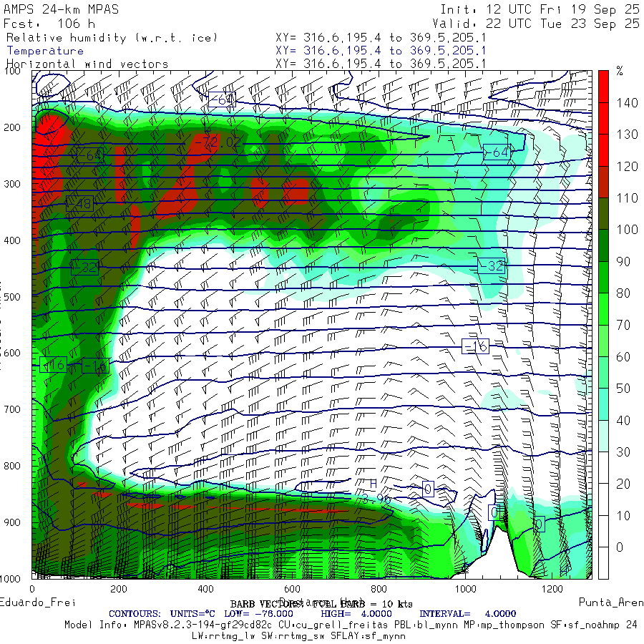Click the blue XY coordinates line beside Temperature
Image resolution: width=644 pixels, height=644 pixels.
381,51
